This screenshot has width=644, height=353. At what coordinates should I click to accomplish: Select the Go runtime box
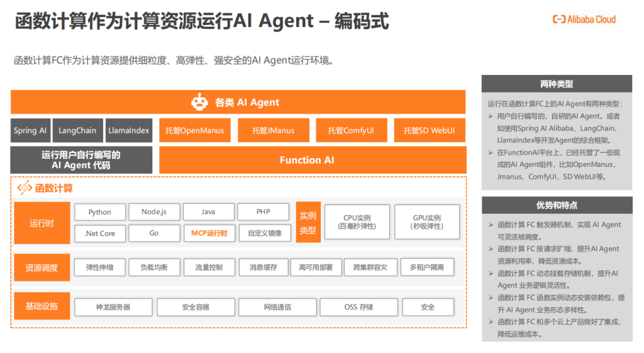coord(154,233)
